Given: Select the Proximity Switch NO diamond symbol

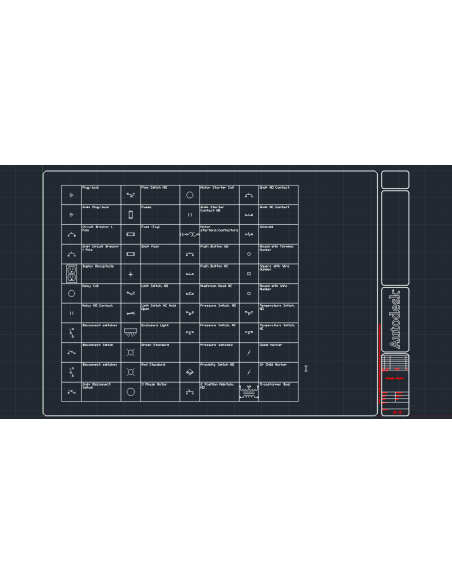Looking at the screenshot, I should tap(190, 372).
